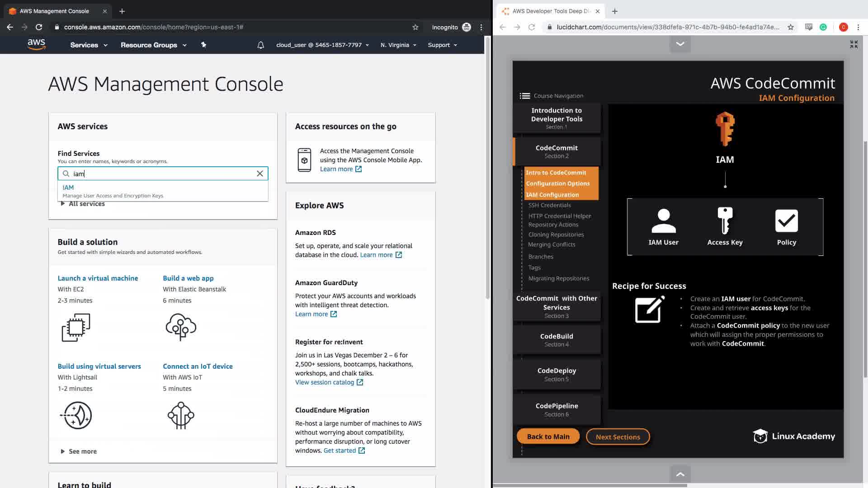Switch to AWS Developer Tools Deep Dive tab
This screenshot has height=488, width=868.
coord(551,11)
